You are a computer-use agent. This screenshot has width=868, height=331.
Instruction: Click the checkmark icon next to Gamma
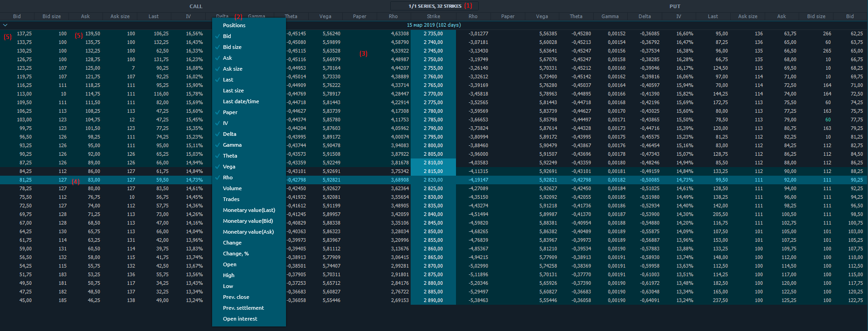point(218,145)
